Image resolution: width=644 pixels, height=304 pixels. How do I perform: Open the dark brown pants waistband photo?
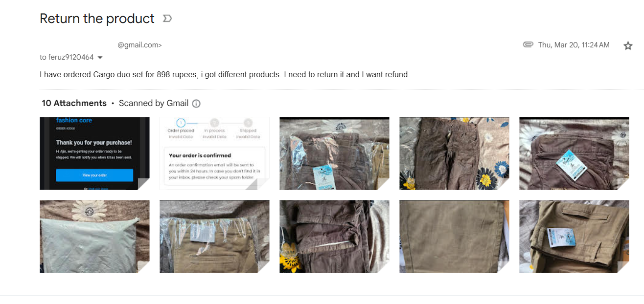(x=334, y=237)
